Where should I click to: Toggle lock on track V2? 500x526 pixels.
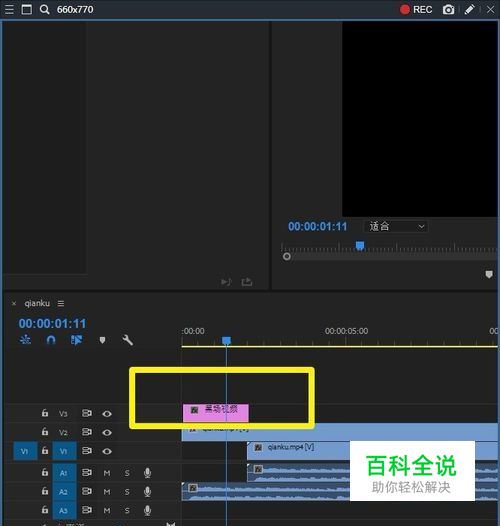45,432
